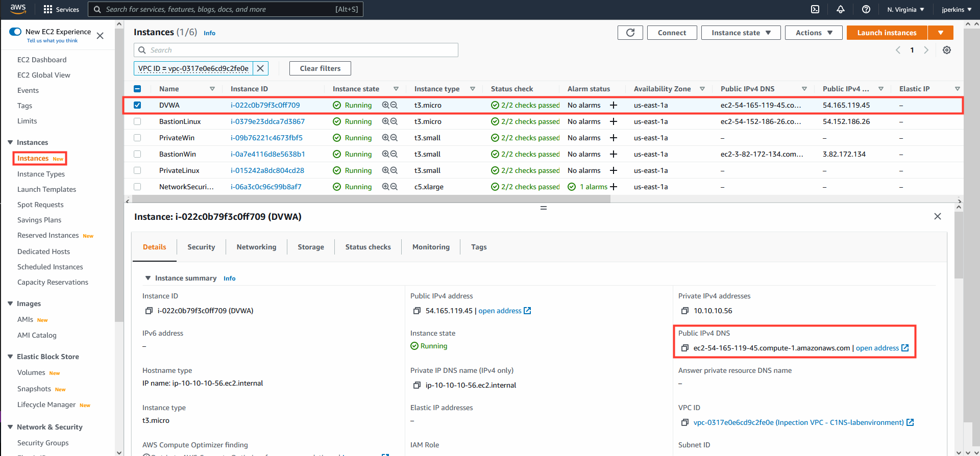Add alarm plus icon for DVWA row
The image size is (980, 456).
(x=614, y=105)
